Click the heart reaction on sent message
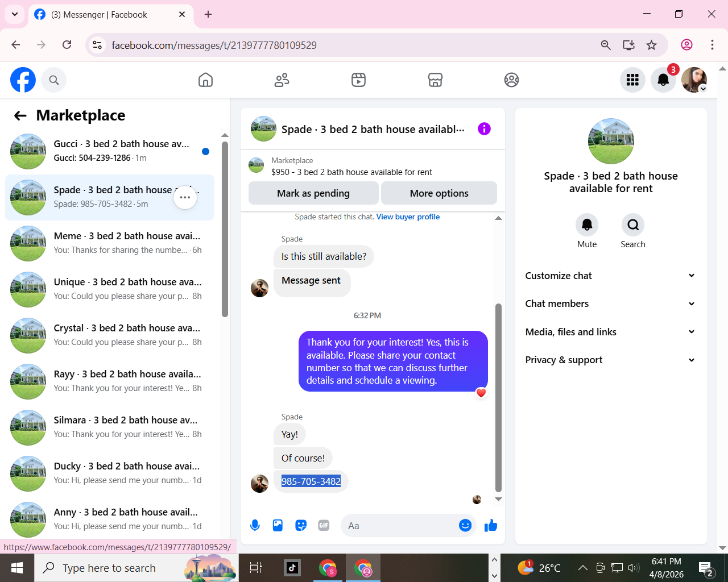 pyautogui.click(x=481, y=393)
